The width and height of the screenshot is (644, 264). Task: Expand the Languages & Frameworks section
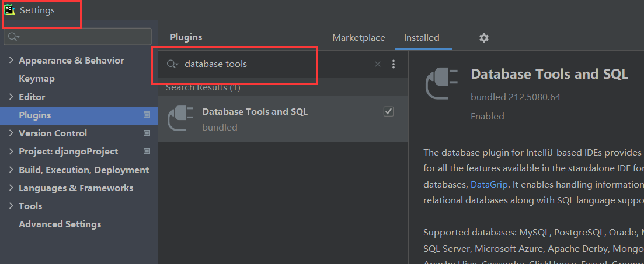pyautogui.click(x=11, y=188)
